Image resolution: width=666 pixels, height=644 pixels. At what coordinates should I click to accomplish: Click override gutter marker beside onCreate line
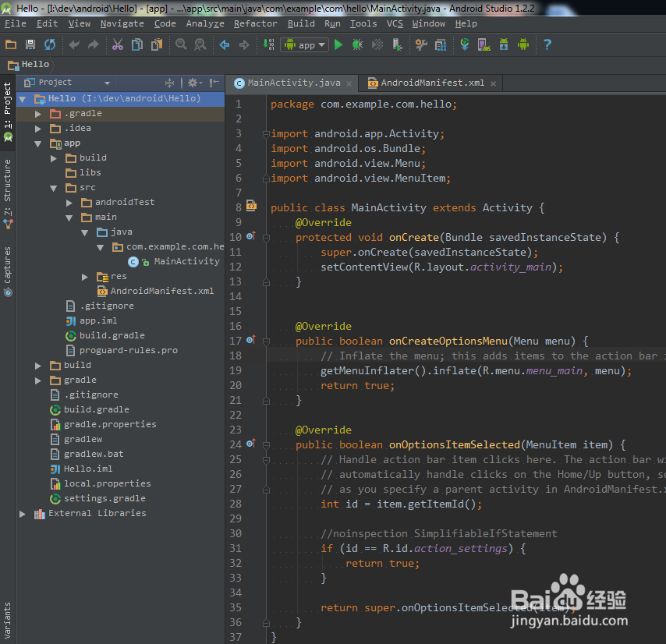tap(251, 236)
